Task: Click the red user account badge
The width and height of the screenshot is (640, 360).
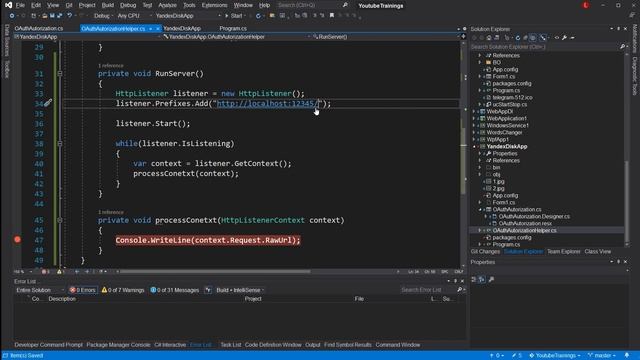Action: (586, 5)
